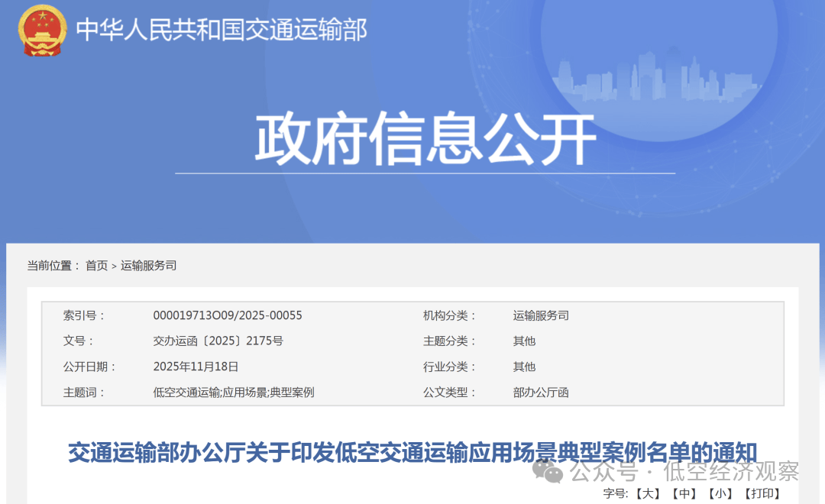Click the publication date 2025年11月18日
The width and height of the screenshot is (825, 504).
pyautogui.click(x=196, y=367)
